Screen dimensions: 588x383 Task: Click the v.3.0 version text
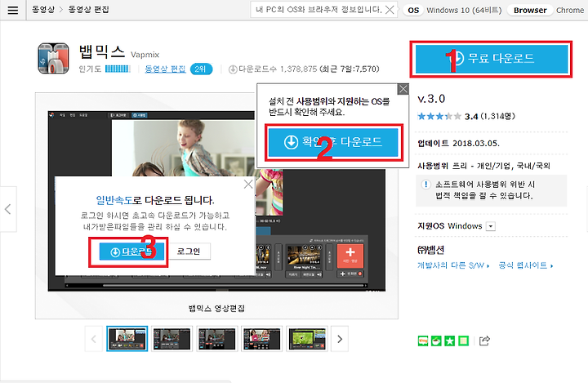431,99
